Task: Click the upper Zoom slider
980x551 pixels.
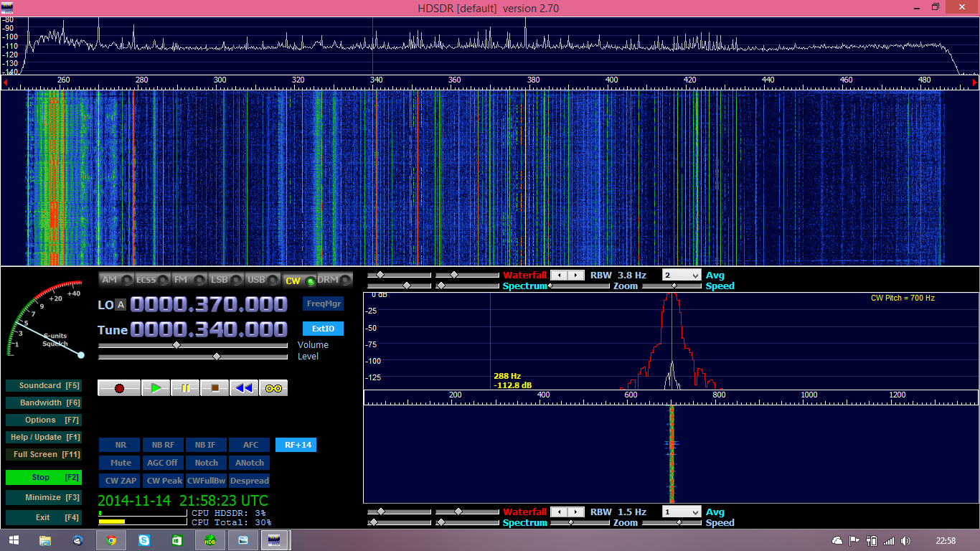Action: (578, 286)
